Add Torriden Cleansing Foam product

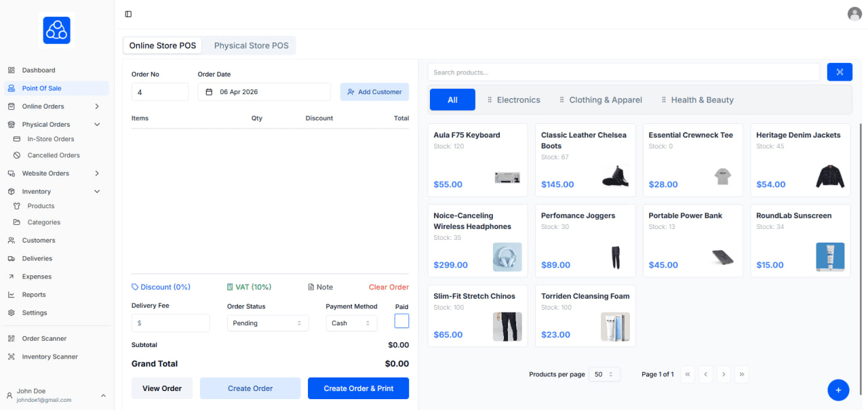pos(585,316)
